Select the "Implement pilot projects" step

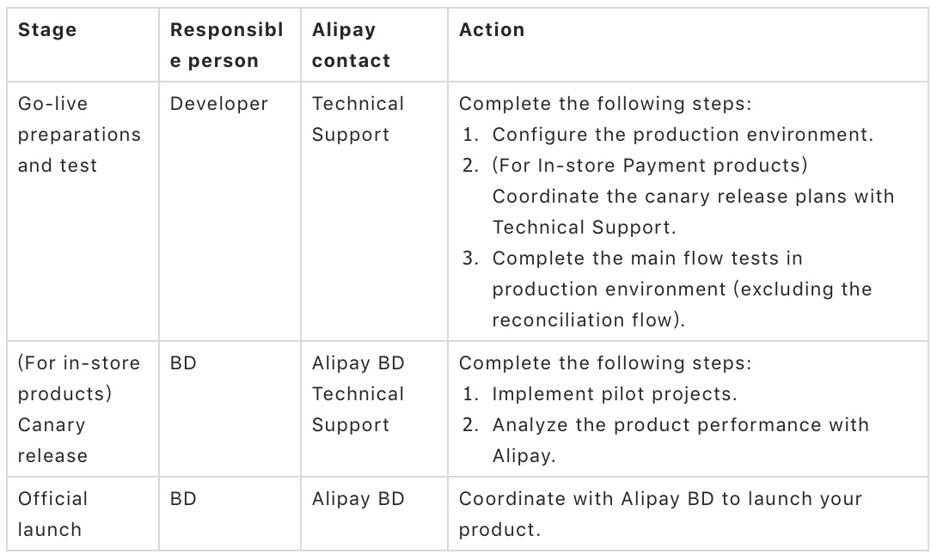614,394
